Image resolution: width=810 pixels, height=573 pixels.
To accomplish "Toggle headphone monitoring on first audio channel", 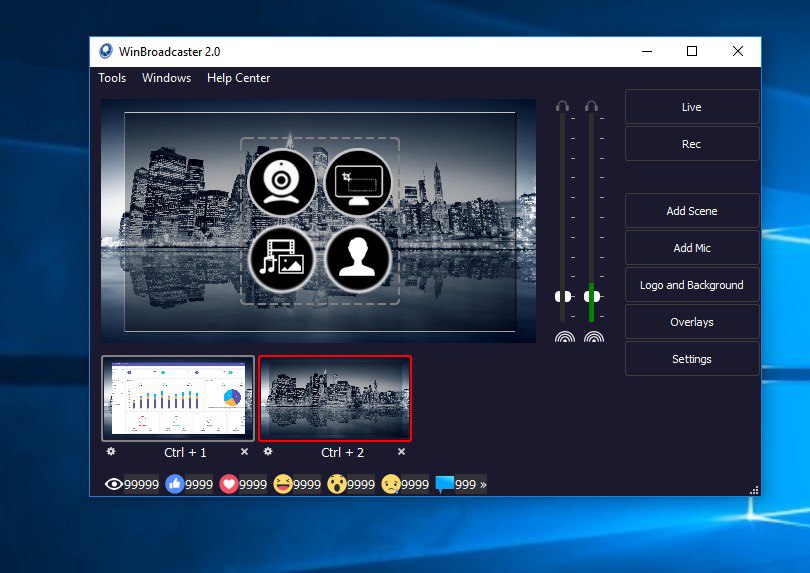I will pos(563,106).
